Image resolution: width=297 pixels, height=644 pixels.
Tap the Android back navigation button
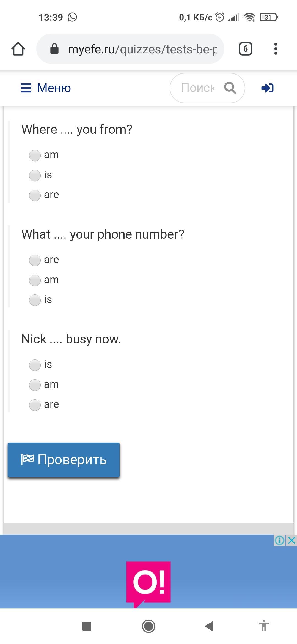coord(209,626)
